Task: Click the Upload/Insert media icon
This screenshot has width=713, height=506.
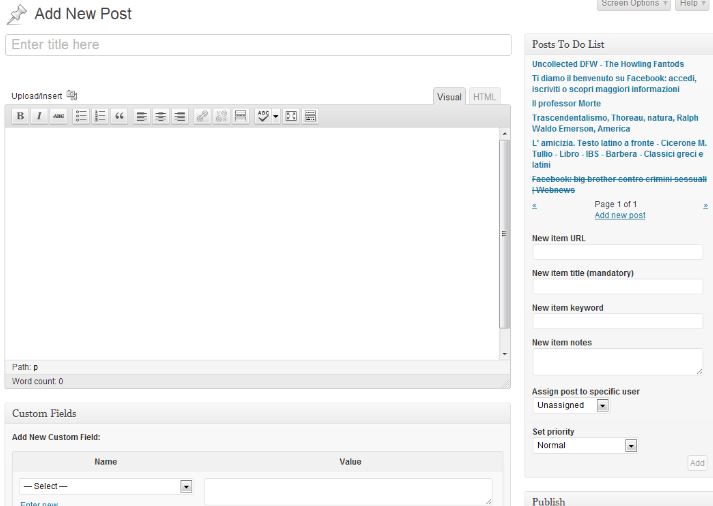Action: (72, 95)
